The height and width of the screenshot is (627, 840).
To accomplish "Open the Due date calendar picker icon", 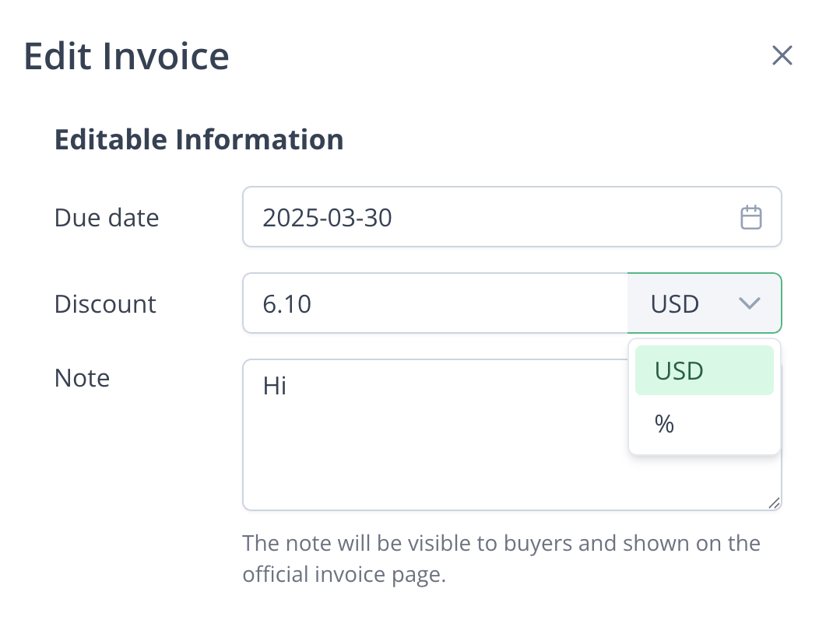I will coord(751,217).
